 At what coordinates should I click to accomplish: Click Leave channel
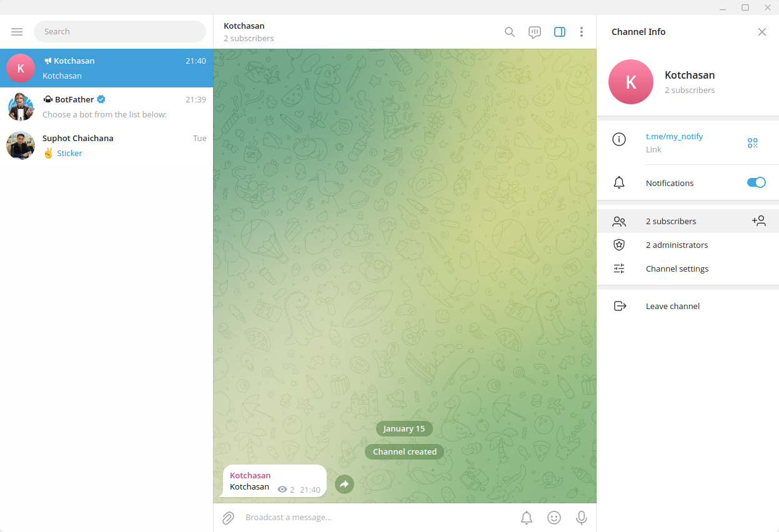688,306
